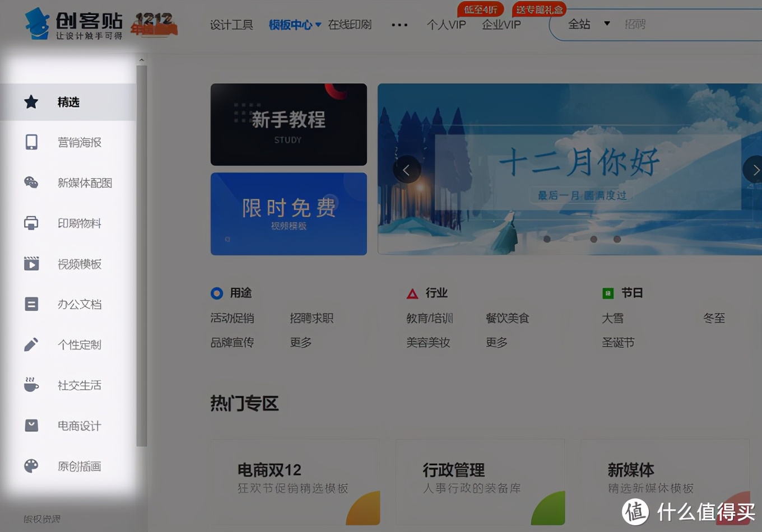Click the 视频模板 clapperboard icon
Image resolution: width=762 pixels, height=532 pixels.
click(31, 263)
